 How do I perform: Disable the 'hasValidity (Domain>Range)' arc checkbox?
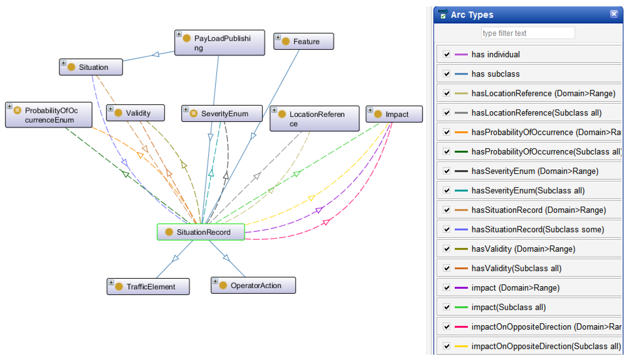tap(447, 249)
